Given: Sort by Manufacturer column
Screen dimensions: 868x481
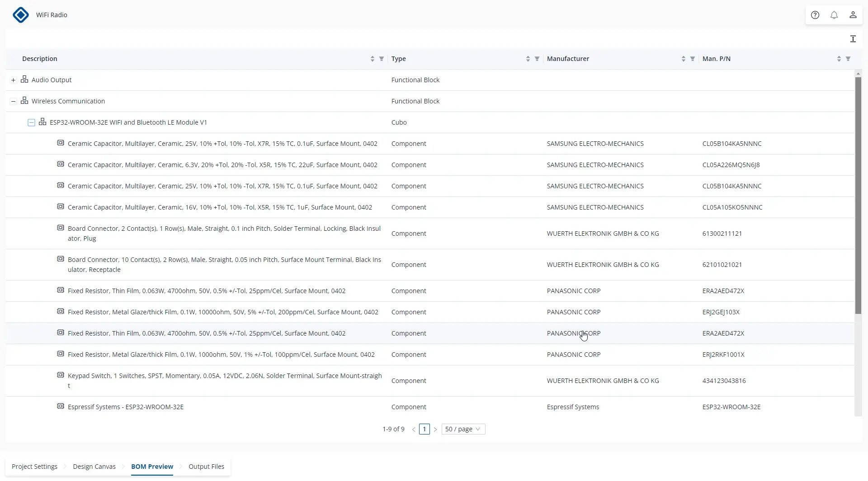Looking at the screenshot, I should point(683,59).
